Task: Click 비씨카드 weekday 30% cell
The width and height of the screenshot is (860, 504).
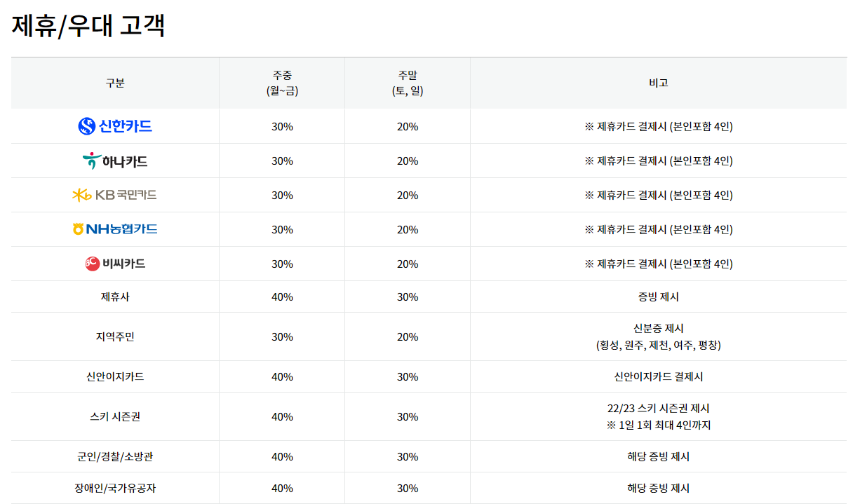Action: coord(282,264)
